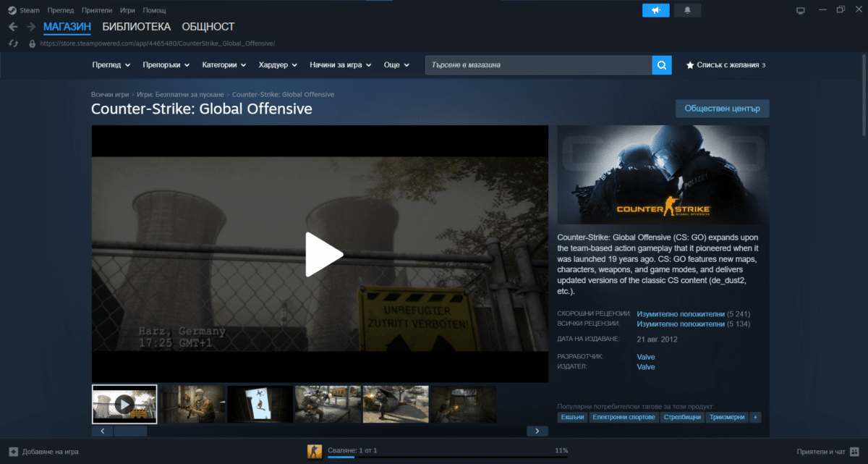This screenshot has width=868, height=464.
Task: Select the third screenshot thumbnail
Action: 260,404
